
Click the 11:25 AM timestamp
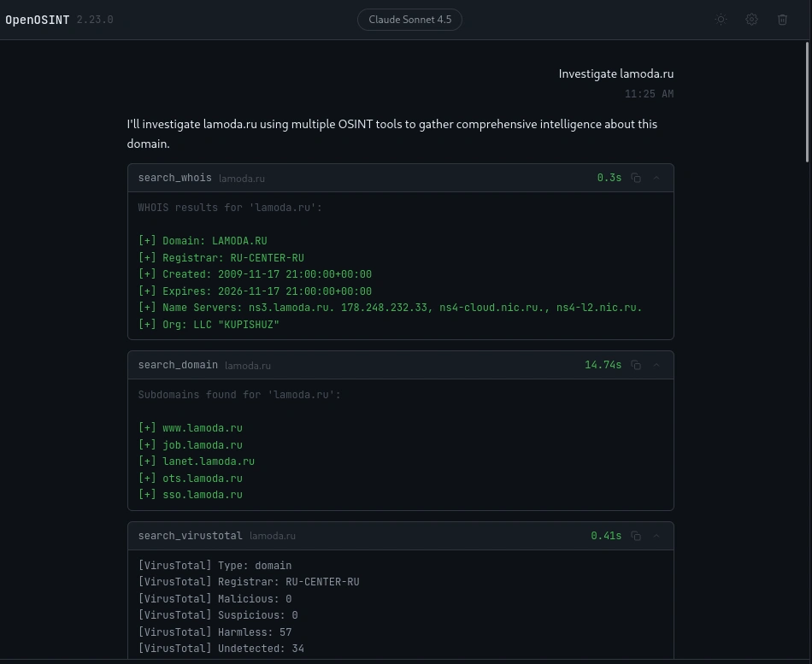coord(649,94)
